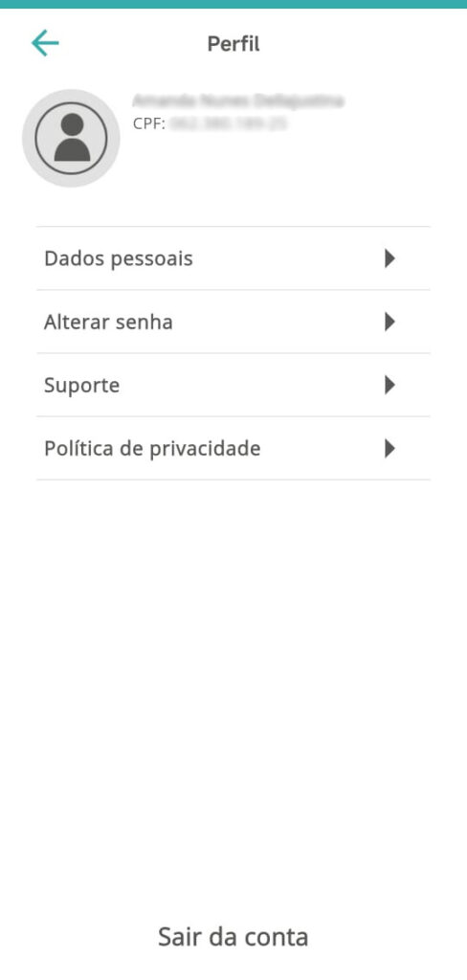Click the person silhouette inside the avatar
The width and height of the screenshot is (467, 980).
coord(72,138)
